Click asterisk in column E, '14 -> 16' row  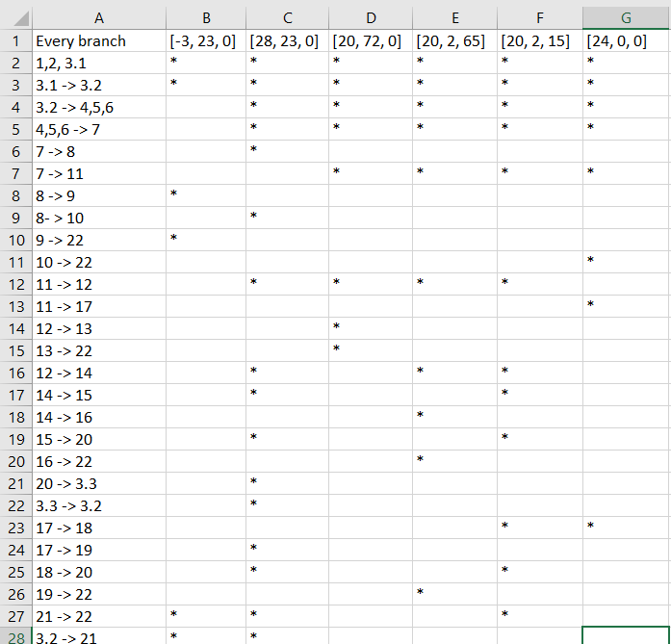click(x=421, y=415)
